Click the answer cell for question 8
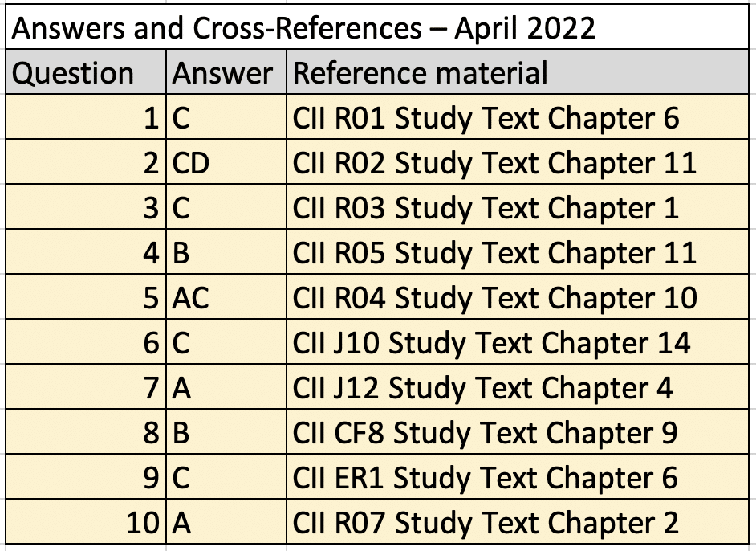The height and width of the screenshot is (551, 756). (226, 433)
